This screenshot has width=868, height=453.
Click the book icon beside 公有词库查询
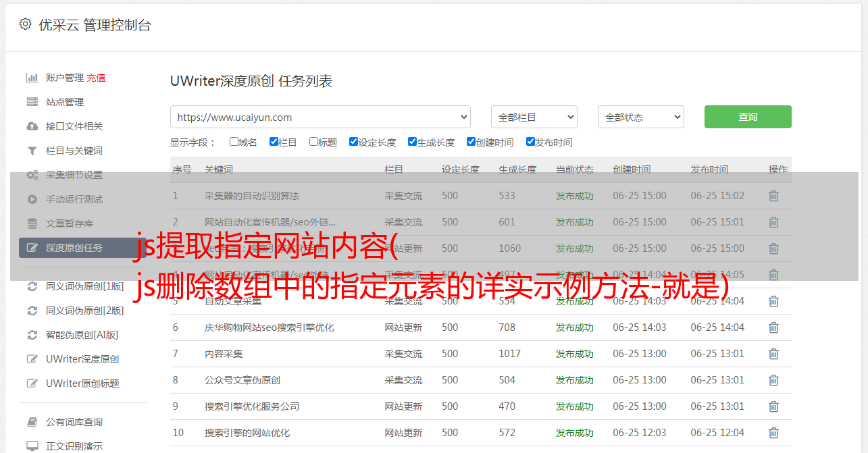click(32, 422)
